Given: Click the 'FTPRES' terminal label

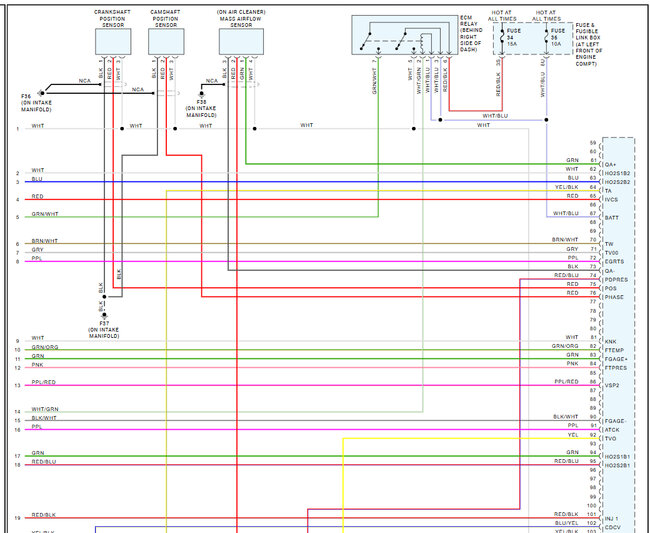Looking at the screenshot, I should tap(616, 368).
